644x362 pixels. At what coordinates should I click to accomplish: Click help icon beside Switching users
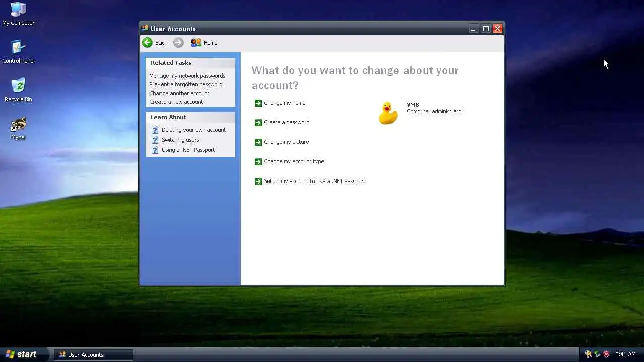[x=155, y=140]
